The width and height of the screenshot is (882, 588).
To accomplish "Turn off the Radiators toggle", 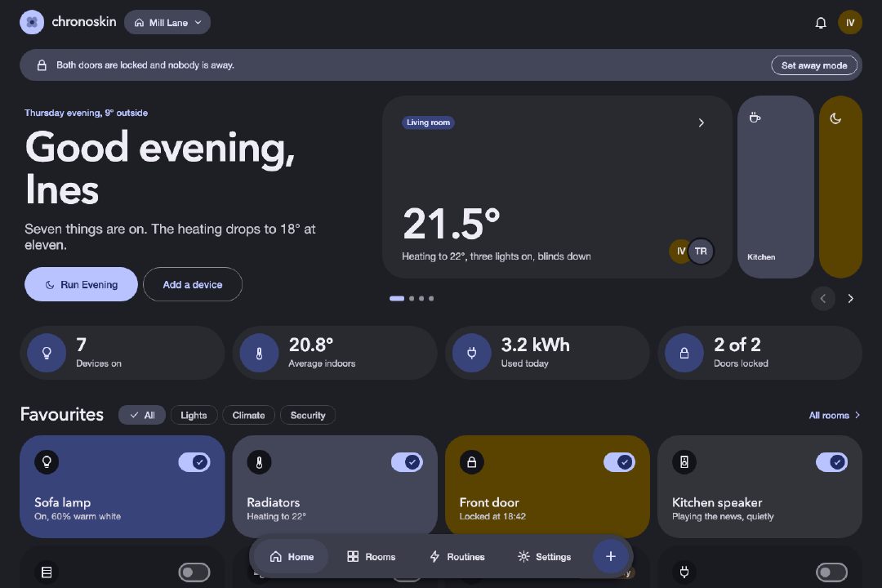I will [407, 462].
